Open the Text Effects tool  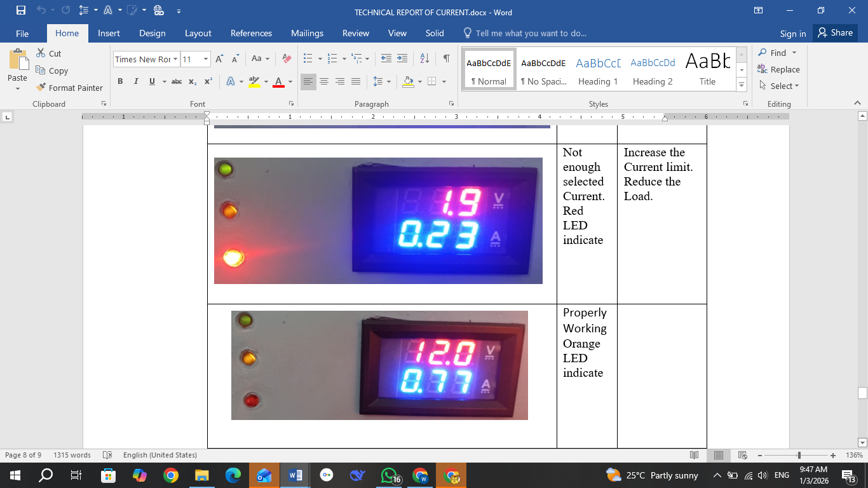[231, 81]
